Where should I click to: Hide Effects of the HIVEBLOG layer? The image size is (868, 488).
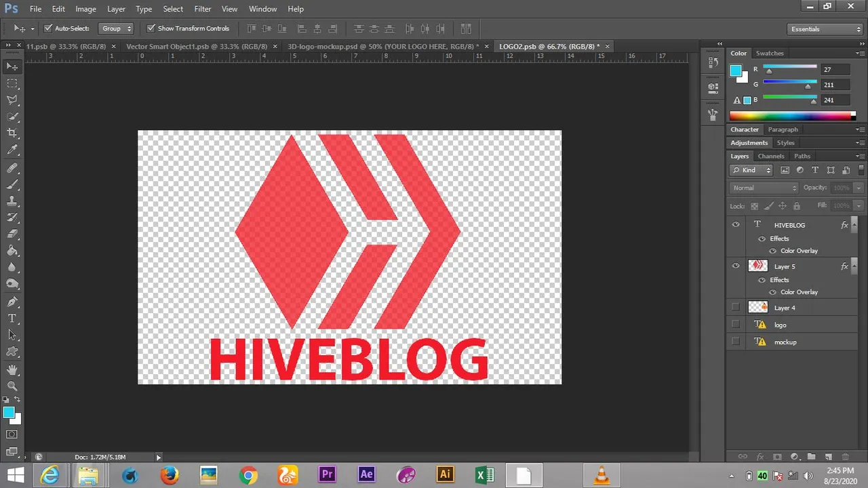(762, 239)
